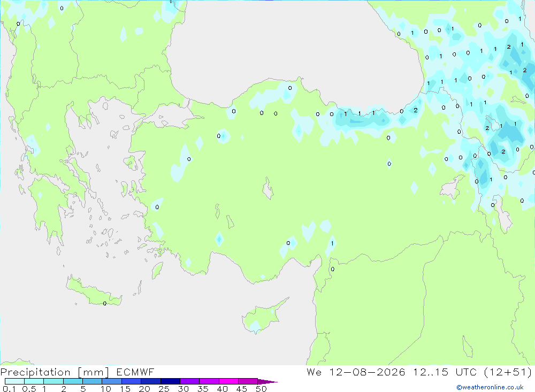Click the '15' legend scale label

pyautogui.click(x=125, y=389)
